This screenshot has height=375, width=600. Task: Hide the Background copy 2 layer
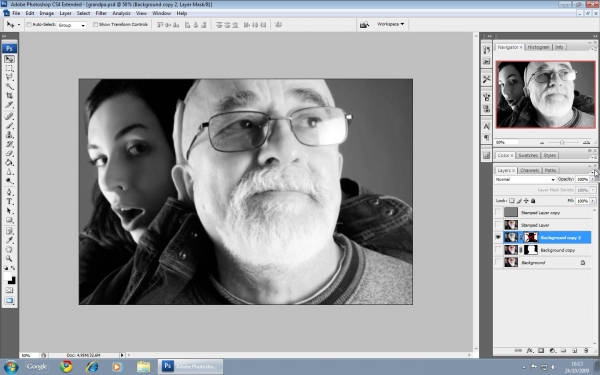coord(498,237)
